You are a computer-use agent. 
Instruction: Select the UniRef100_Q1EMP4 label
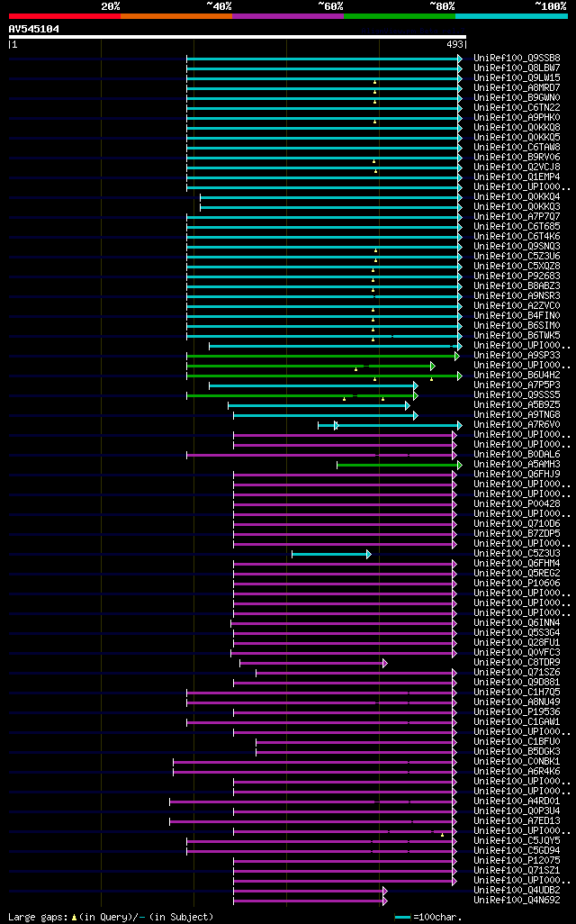point(517,177)
